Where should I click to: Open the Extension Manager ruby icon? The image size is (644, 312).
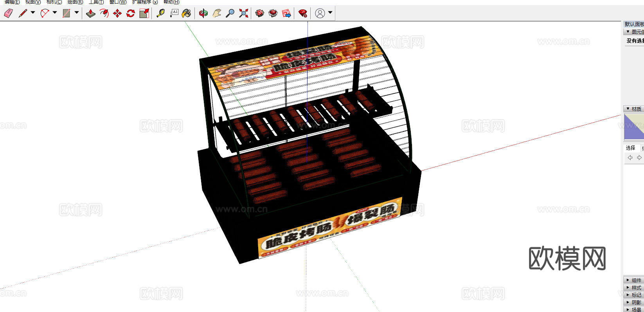[302, 13]
